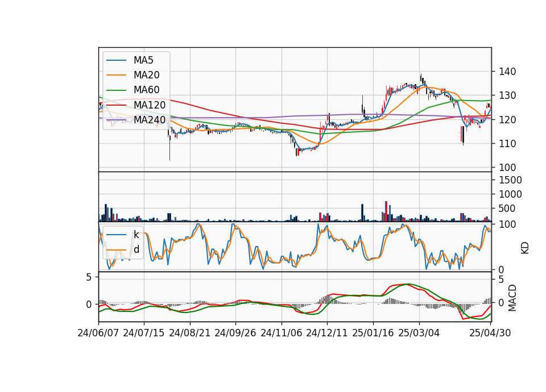Click the 140 price axis tick label
This screenshot has width=546, height=392.
[x=507, y=72]
